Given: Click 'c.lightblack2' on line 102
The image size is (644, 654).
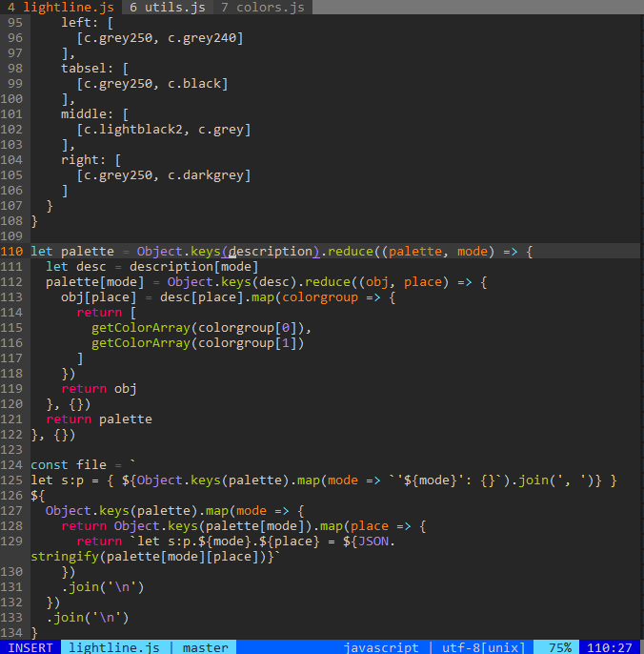Looking at the screenshot, I should (x=133, y=129).
